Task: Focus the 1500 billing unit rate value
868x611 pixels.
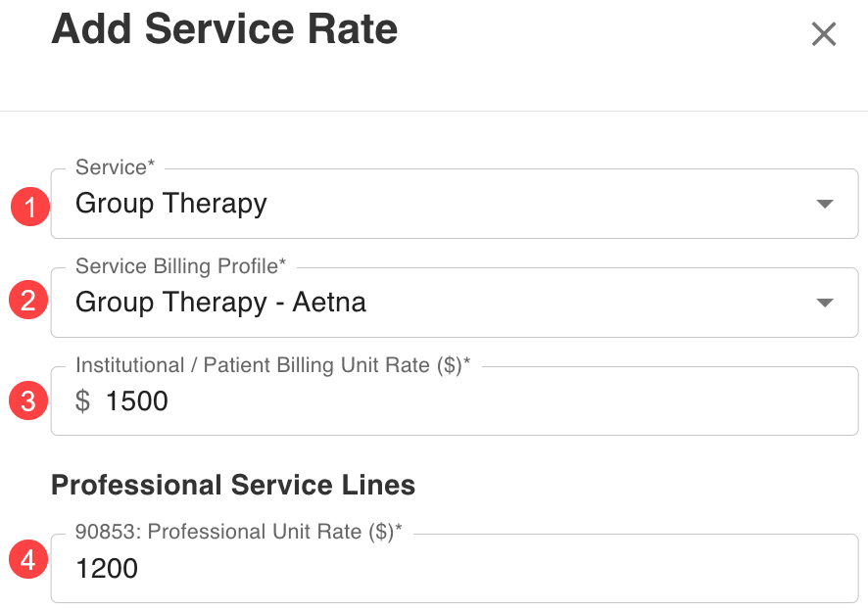Action: click(x=137, y=400)
